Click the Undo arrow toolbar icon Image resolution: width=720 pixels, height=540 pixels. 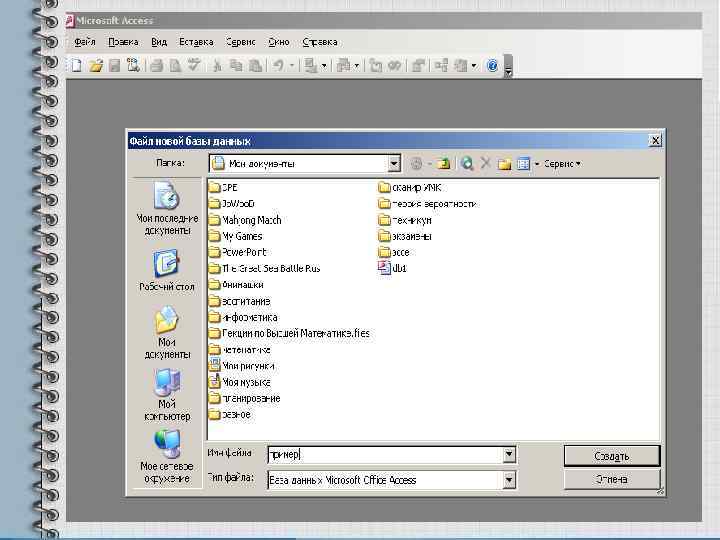pos(278,66)
